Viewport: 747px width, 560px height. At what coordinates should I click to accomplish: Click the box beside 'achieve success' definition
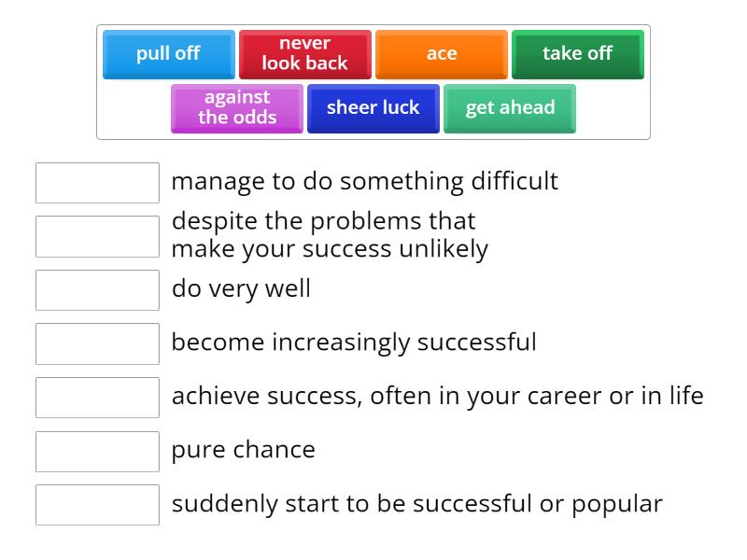97,398
